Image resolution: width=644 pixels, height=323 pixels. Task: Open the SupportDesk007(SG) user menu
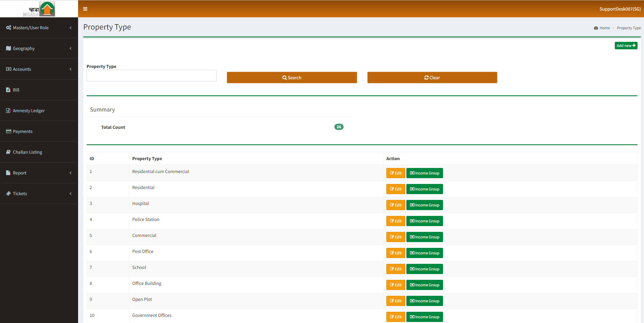[620, 9]
